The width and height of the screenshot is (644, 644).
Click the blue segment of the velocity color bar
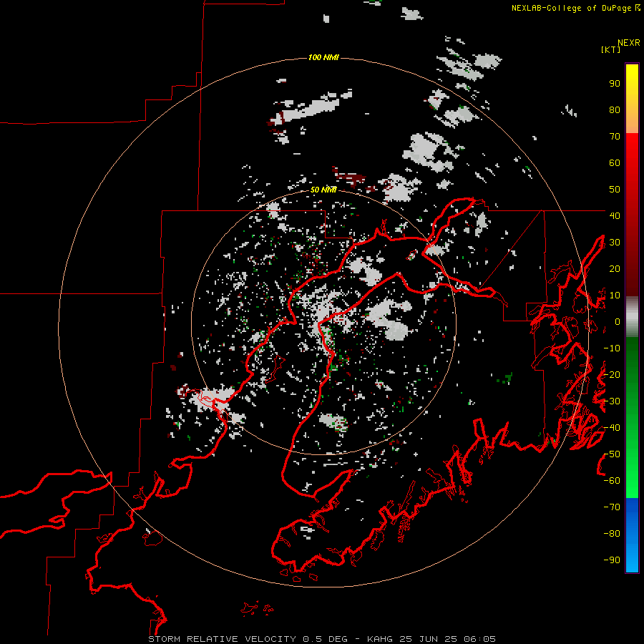point(632,535)
